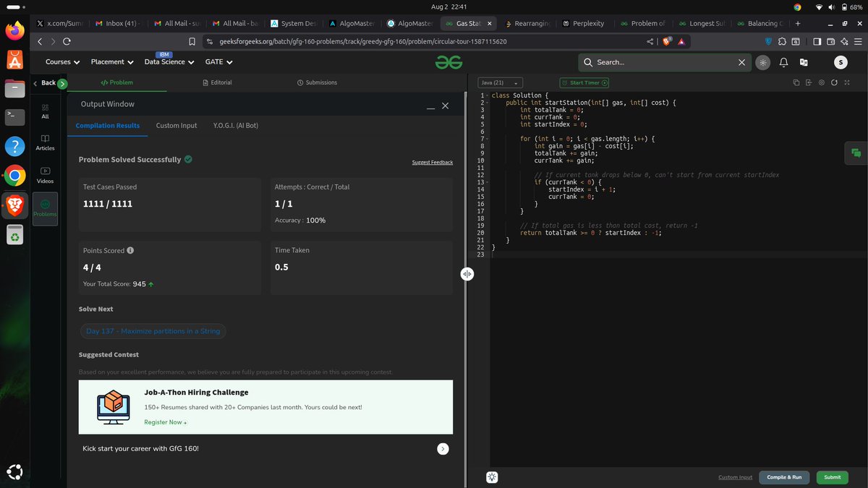
Task: Click the GeeksforGeeks logo in the header
Action: (448, 62)
